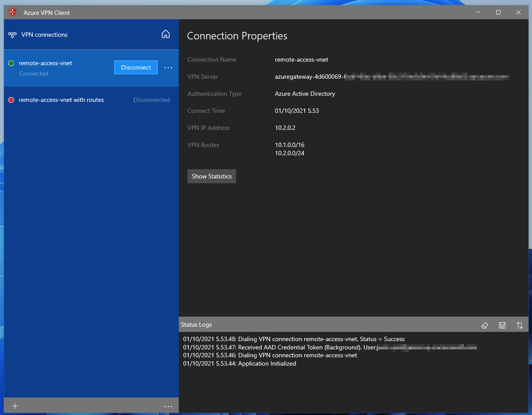The image size is (532, 415).
Task: Save the status logs with the disk icon
Action: pyautogui.click(x=502, y=325)
